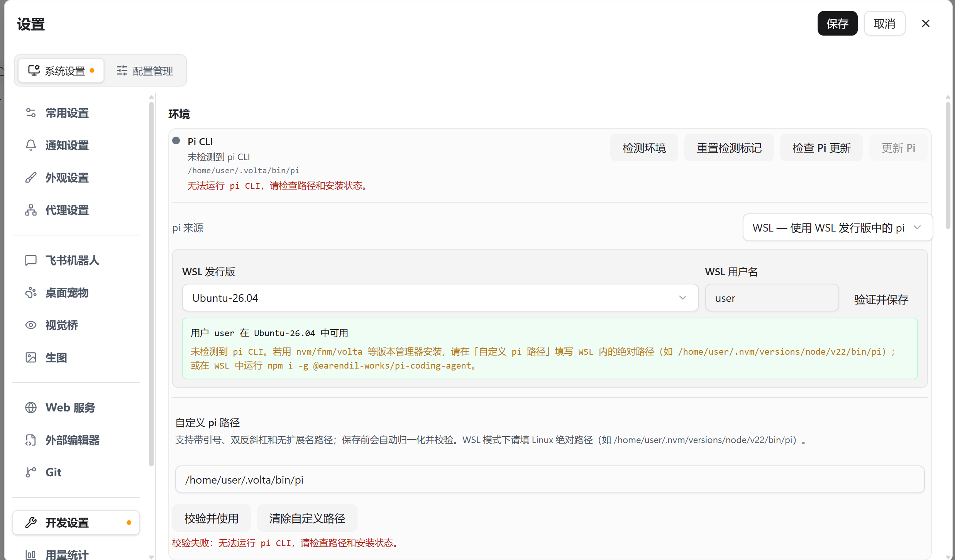Click the 用量统计 sidebar label
This screenshot has width=955, height=560.
67,555
